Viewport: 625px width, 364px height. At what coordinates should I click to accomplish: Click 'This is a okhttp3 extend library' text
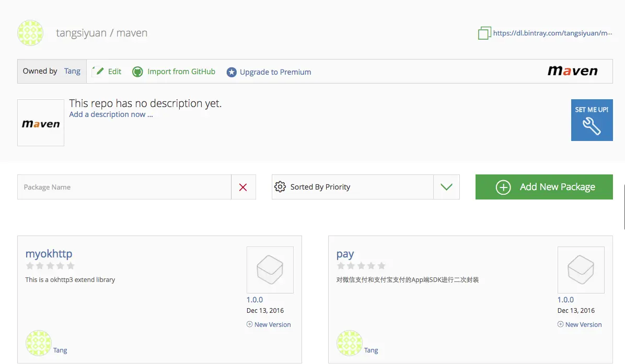tap(70, 279)
